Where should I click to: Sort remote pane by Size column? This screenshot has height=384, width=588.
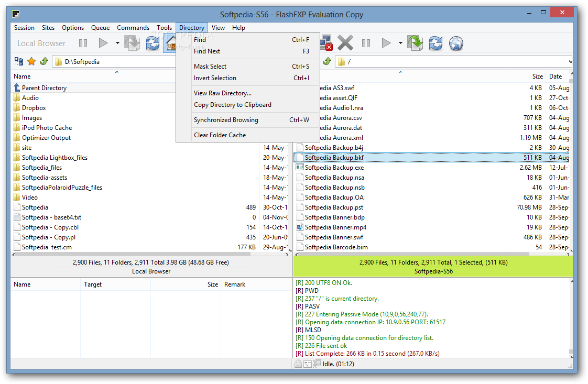click(526, 76)
